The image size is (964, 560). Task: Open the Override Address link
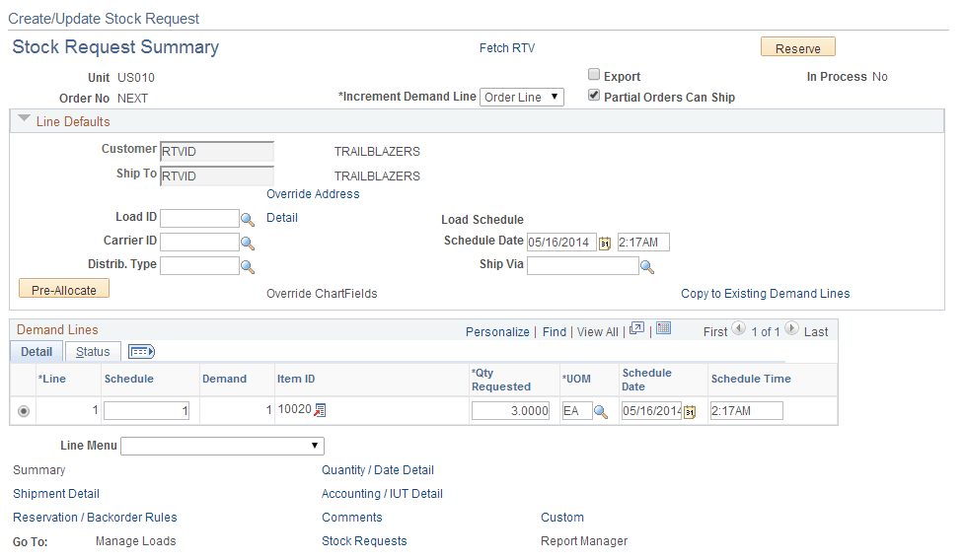pyautogui.click(x=313, y=194)
